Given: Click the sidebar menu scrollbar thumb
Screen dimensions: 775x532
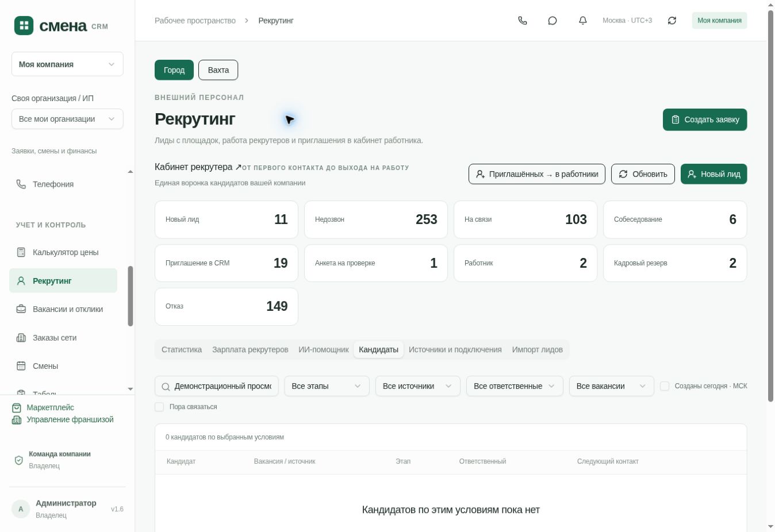Looking at the screenshot, I should click(x=131, y=296).
